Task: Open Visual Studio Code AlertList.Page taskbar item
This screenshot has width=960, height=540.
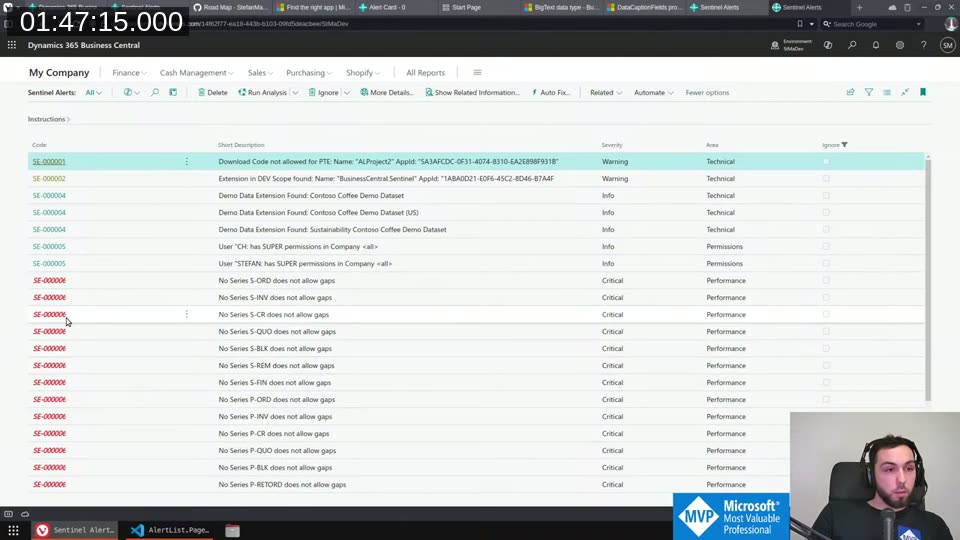Action: (x=170, y=530)
